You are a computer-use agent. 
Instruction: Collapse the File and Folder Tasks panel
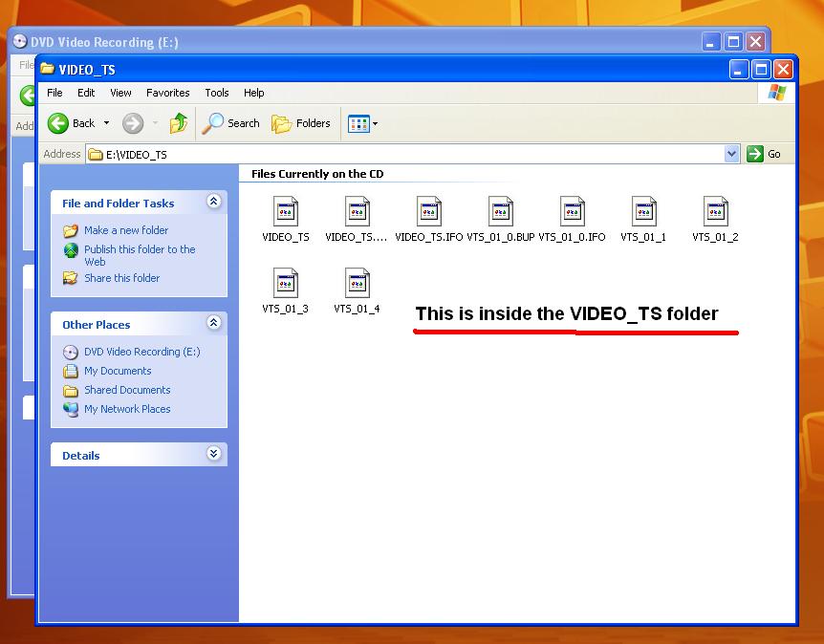point(213,202)
